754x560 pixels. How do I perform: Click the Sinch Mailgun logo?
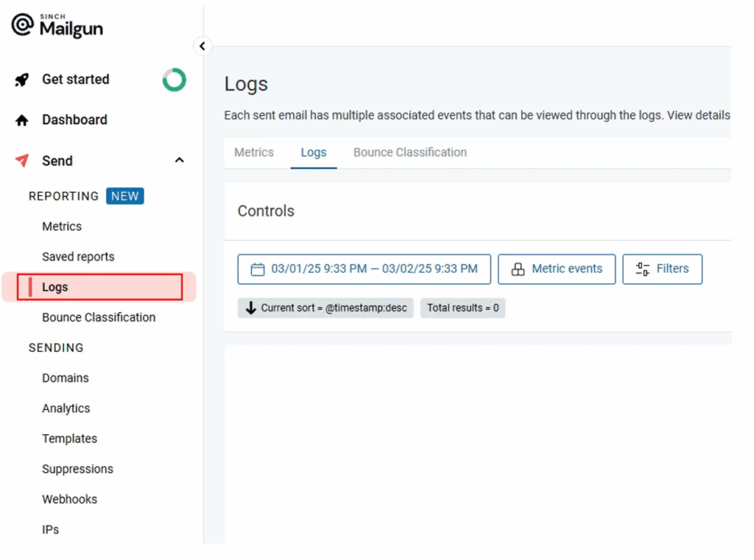click(x=57, y=26)
